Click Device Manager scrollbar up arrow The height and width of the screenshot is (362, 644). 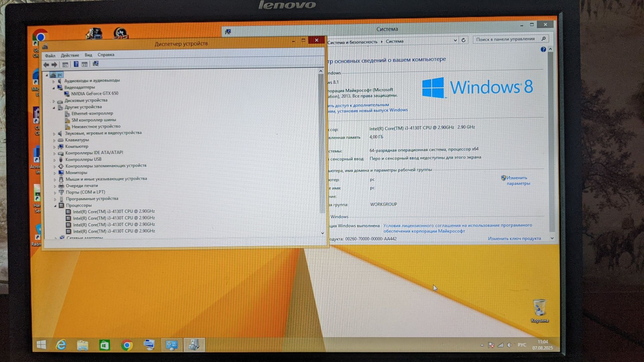coord(321,71)
